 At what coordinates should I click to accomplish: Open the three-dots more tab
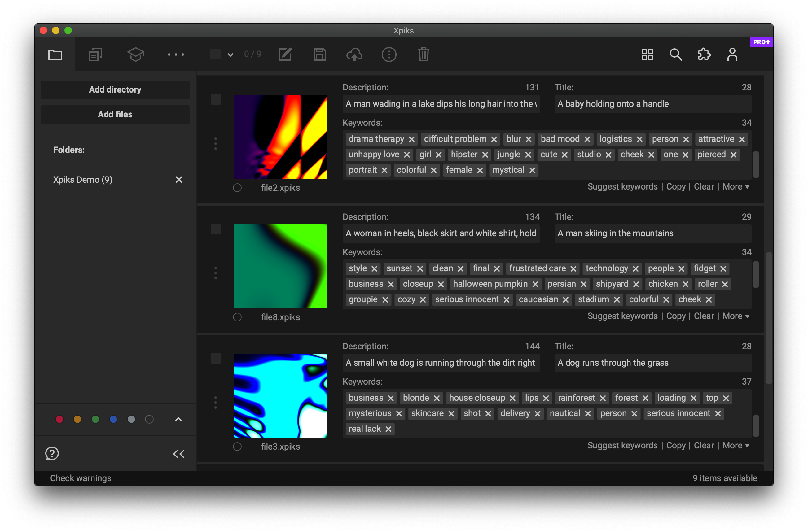(176, 54)
